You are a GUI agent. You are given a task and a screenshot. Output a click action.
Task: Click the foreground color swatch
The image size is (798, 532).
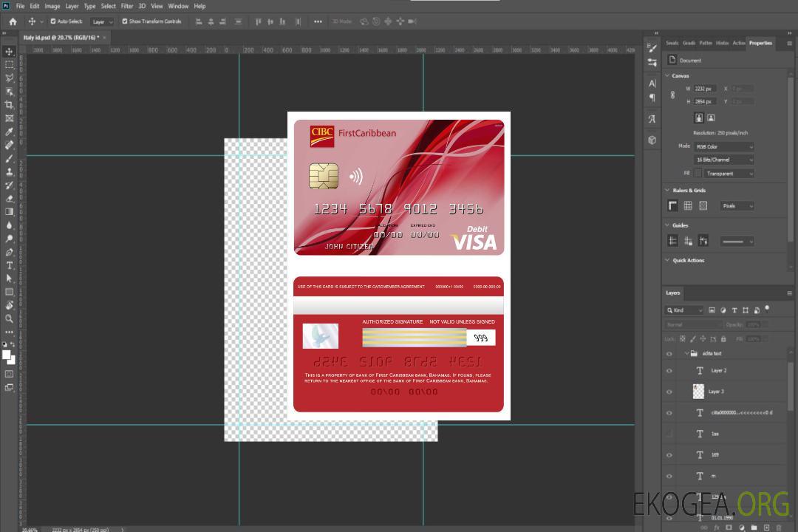[7, 355]
